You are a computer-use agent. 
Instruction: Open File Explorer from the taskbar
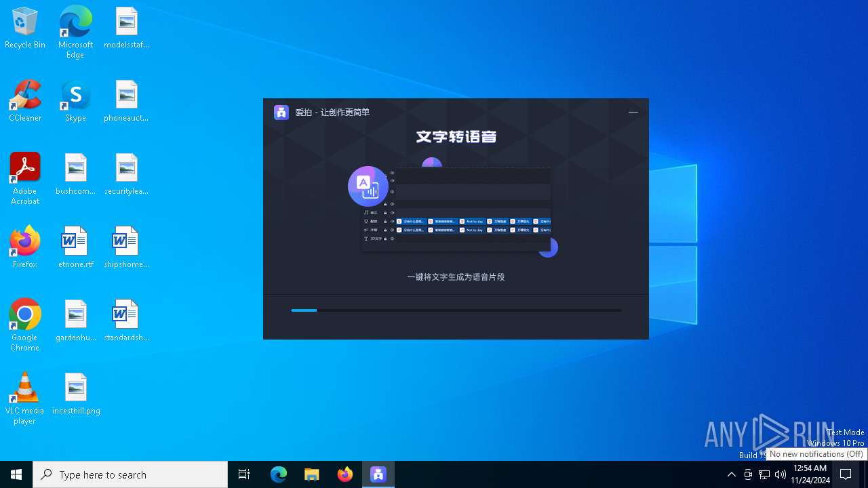coord(312,474)
